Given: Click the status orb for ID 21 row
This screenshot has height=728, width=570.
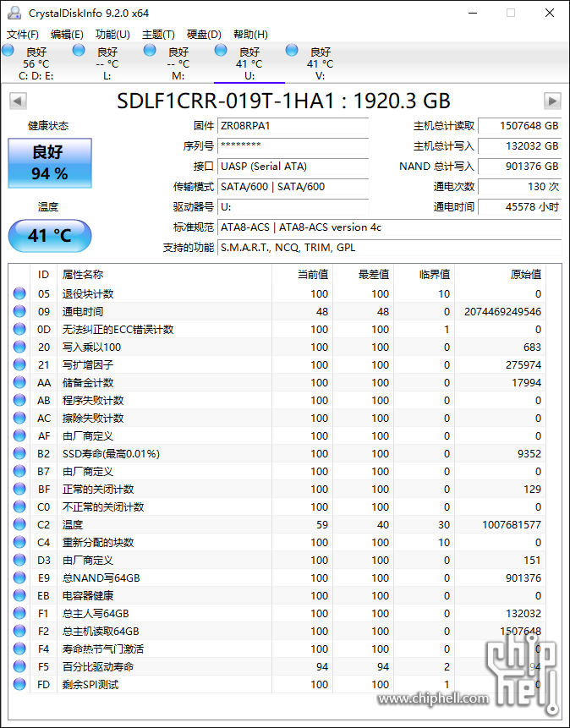Looking at the screenshot, I should 19,364.
